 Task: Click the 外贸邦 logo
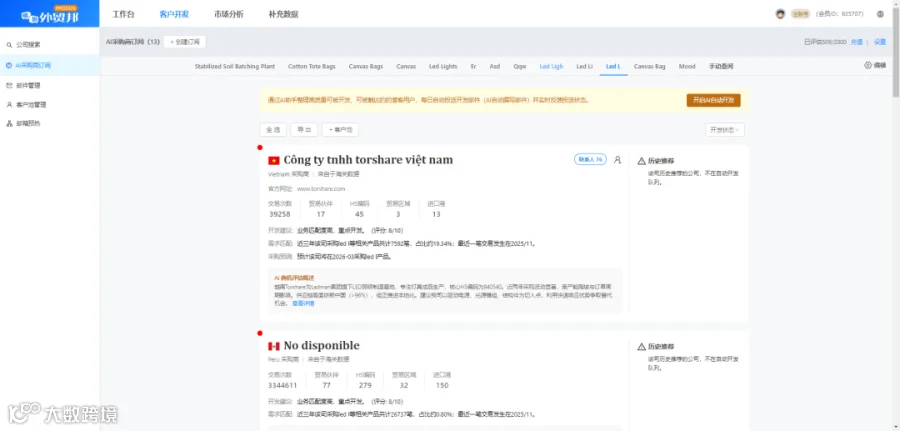49,16
